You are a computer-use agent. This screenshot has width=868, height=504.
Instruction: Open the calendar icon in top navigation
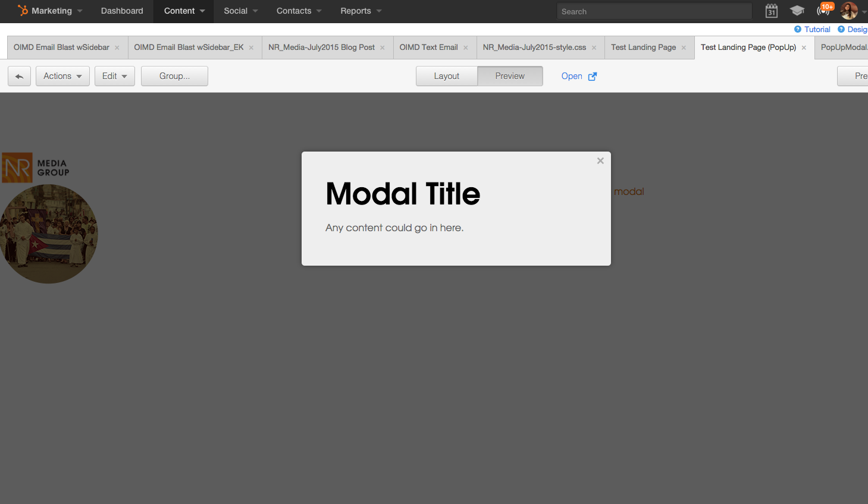click(x=771, y=11)
